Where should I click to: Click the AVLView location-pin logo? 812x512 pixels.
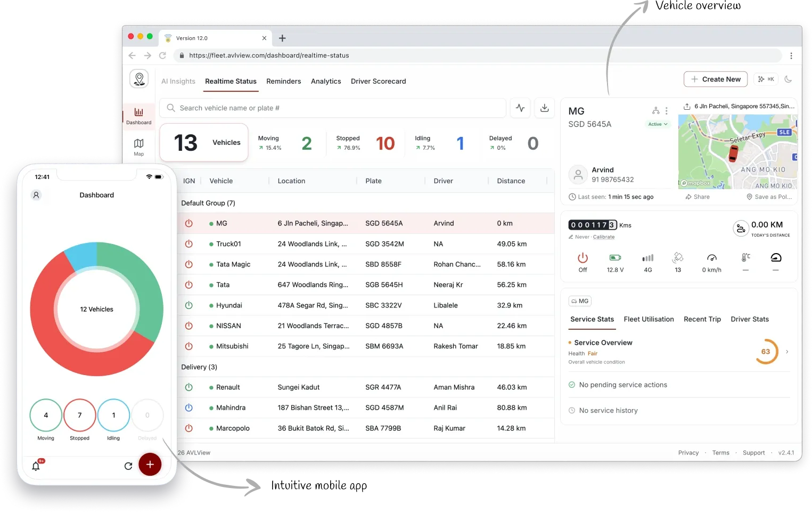(x=139, y=79)
